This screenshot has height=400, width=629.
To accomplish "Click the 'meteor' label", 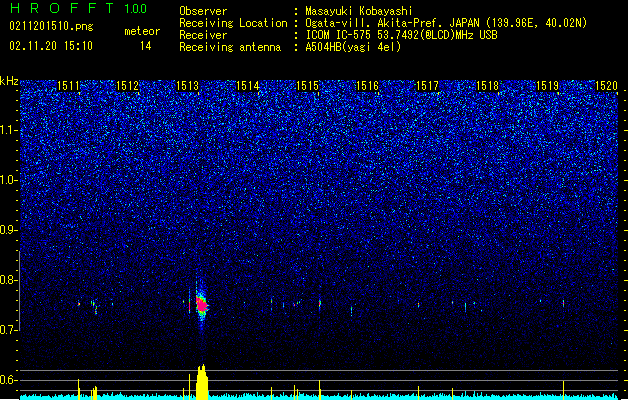I will coord(142,31).
